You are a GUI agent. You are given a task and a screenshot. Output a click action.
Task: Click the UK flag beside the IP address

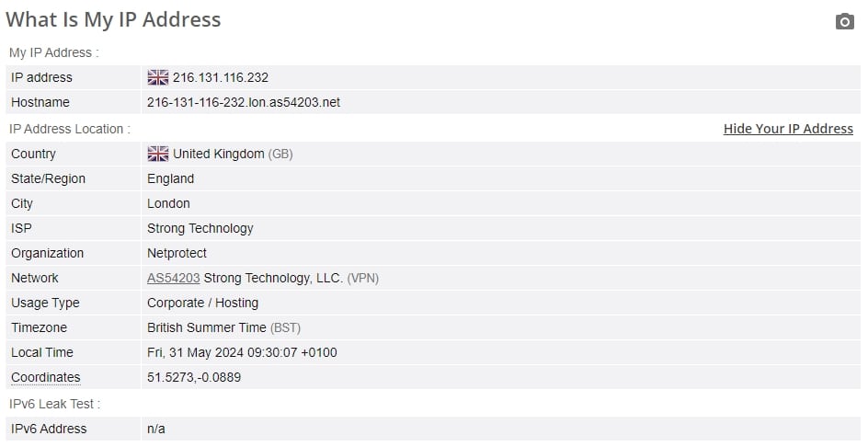click(158, 77)
